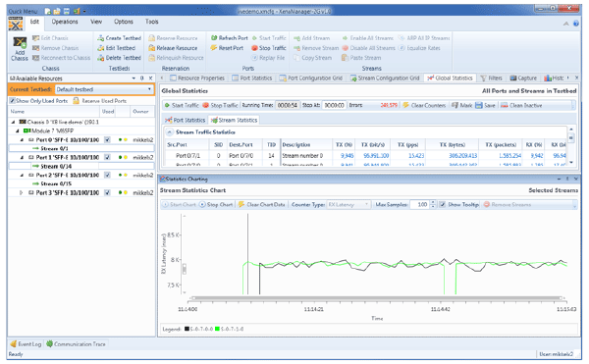Image resolution: width=589 pixels, height=364 pixels.
Task: Click the Add Chassis icon
Action: coord(20,49)
